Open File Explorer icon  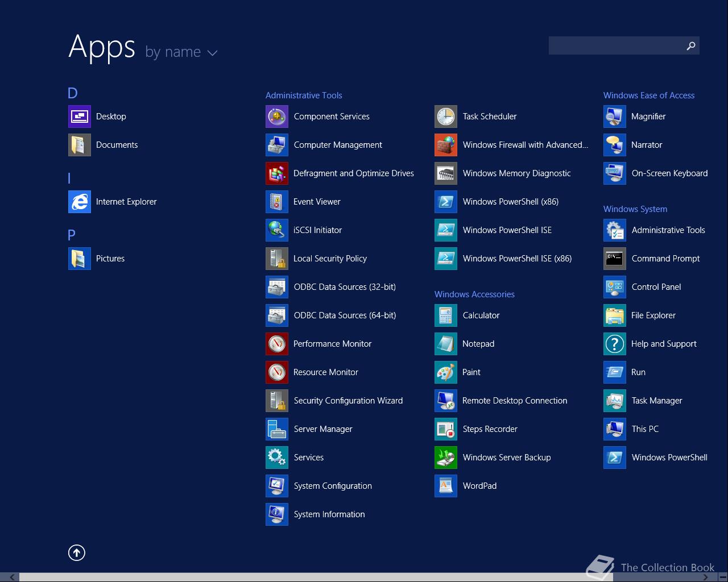(615, 315)
